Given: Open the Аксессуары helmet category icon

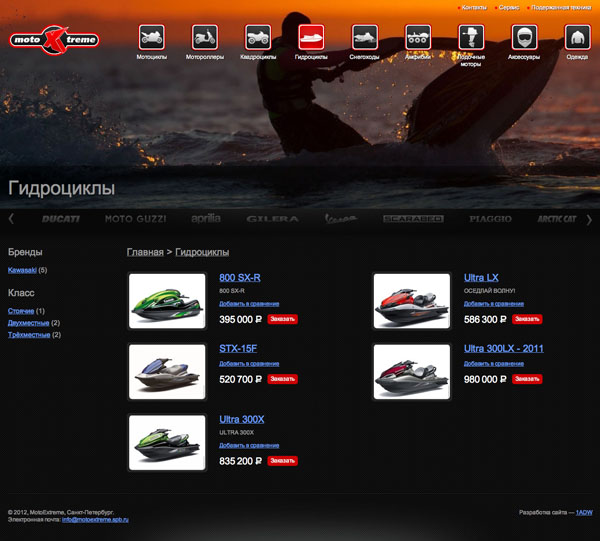Looking at the screenshot, I should [x=524, y=37].
